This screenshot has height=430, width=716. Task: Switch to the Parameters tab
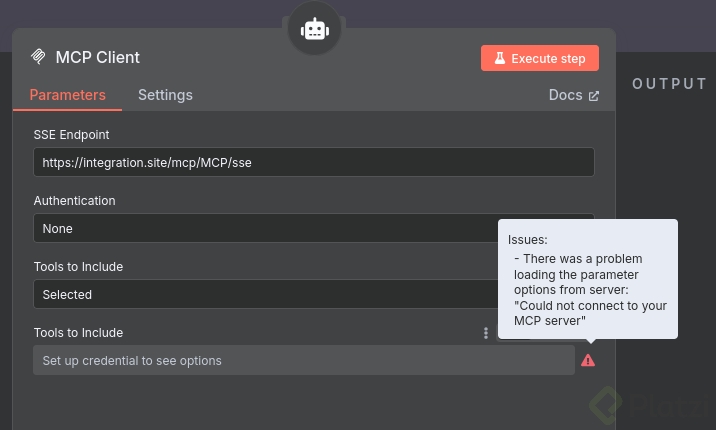[67, 95]
